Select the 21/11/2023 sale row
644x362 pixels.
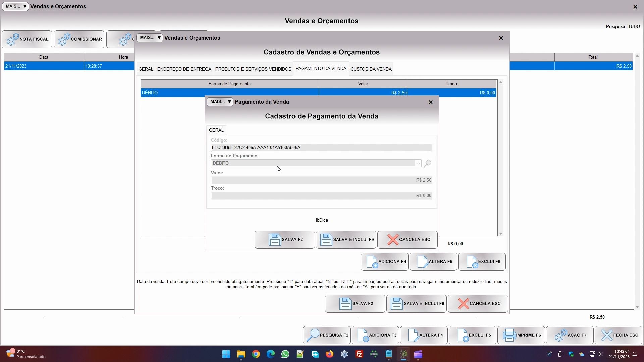69,66
